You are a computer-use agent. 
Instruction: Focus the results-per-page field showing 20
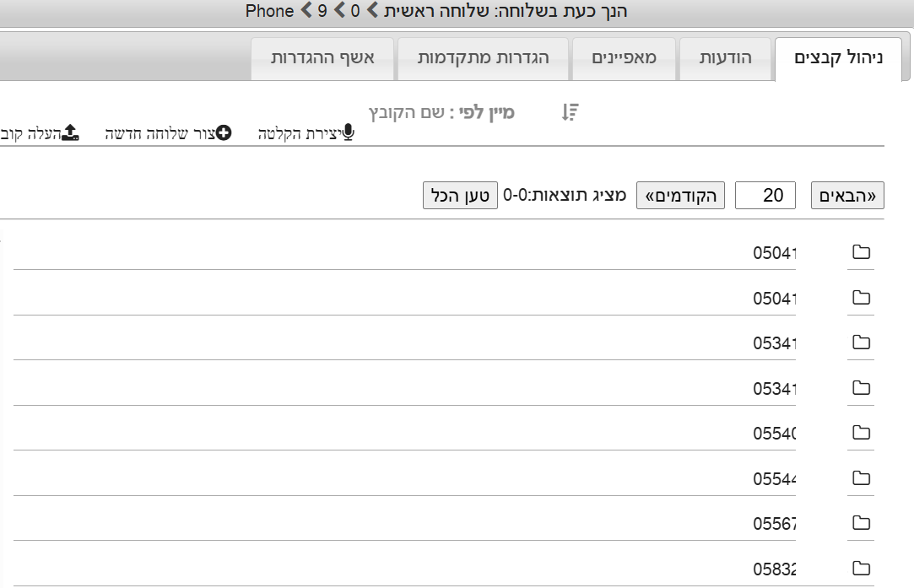765,196
